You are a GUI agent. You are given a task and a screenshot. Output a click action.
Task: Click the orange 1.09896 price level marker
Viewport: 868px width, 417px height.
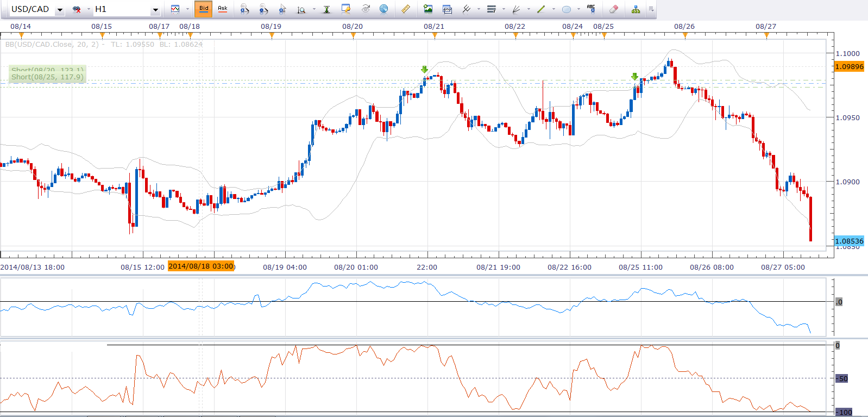point(849,66)
